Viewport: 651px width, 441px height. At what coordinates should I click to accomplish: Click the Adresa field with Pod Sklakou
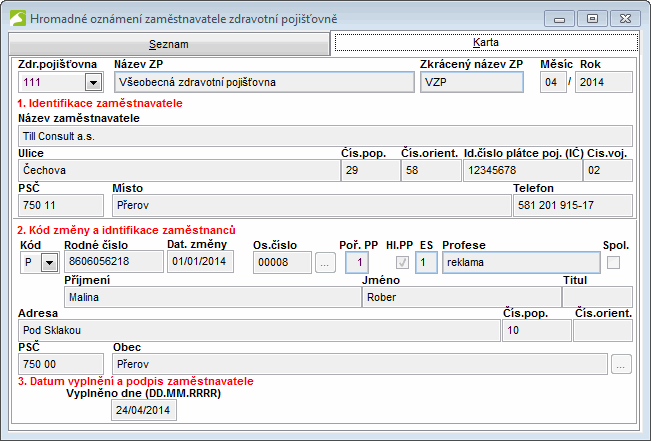pyautogui.click(x=259, y=331)
